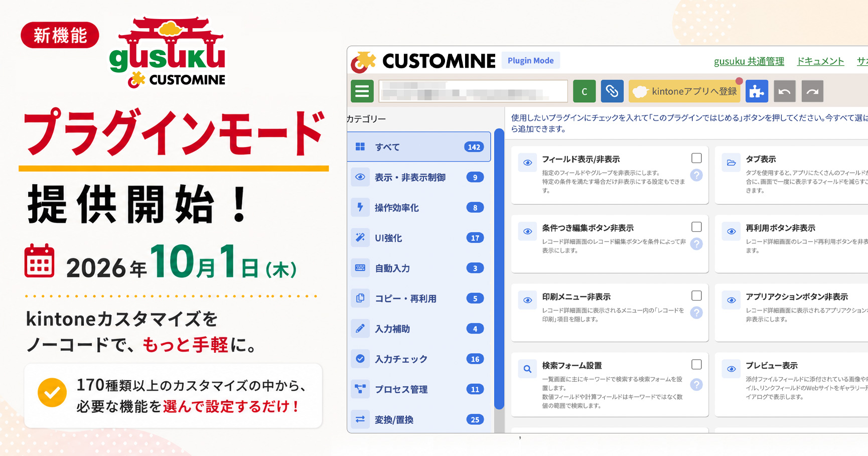Click the swap arrows icon beside 変換/置換

(x=360, y=419)
